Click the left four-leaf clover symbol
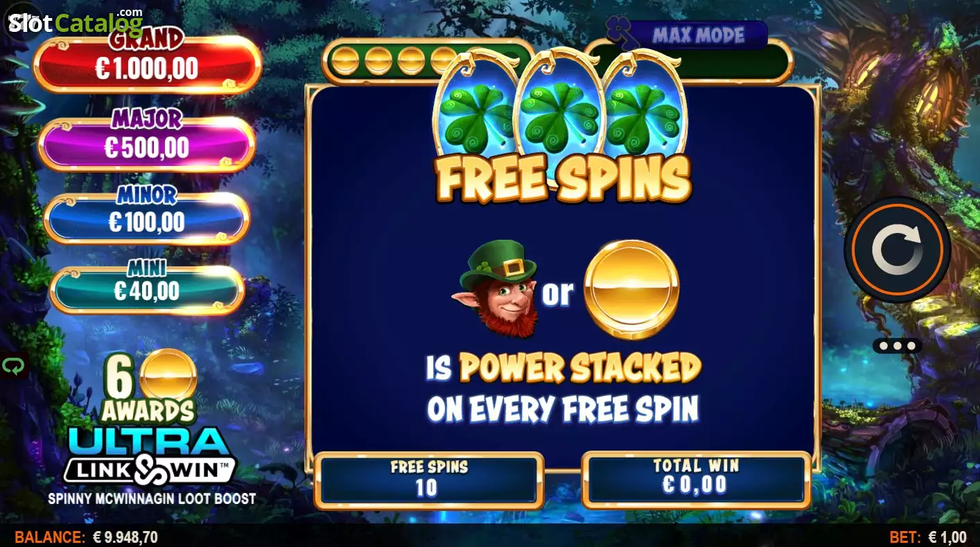 (x=477, y=112)
